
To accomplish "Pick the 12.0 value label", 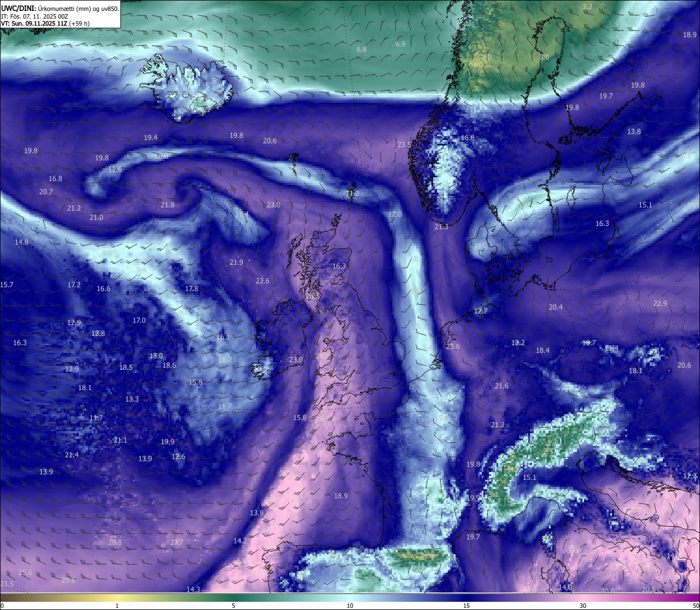I will [395, 214].
